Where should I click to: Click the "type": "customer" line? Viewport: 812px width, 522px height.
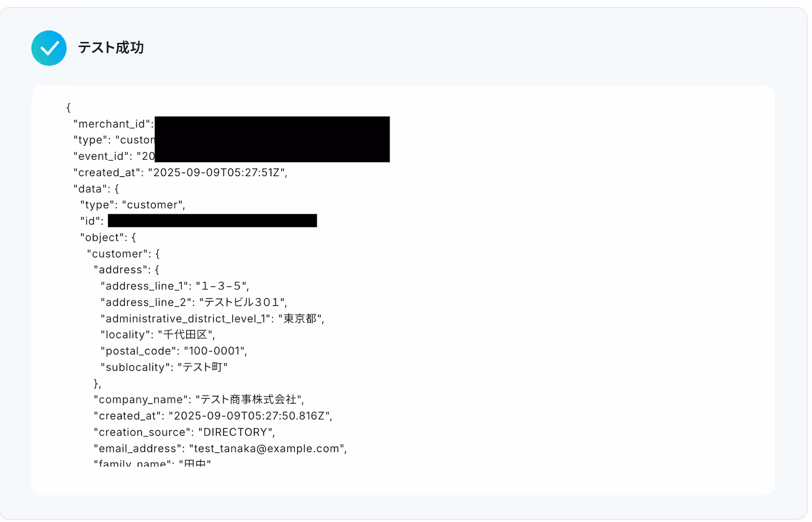pos(133,205)
